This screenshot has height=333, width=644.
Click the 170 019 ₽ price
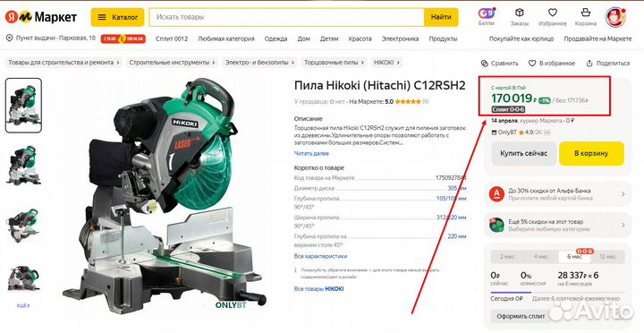tap(513, 98)
